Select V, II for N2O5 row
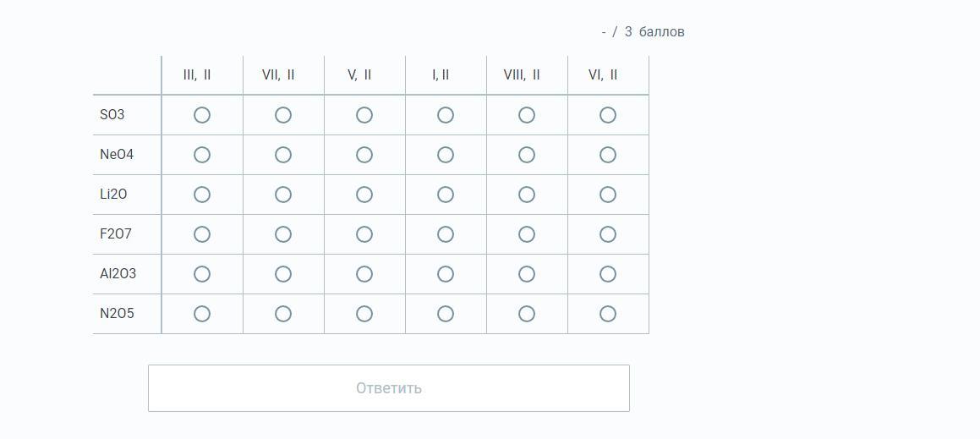Screen dimensions: 980x439 (364, 314)
